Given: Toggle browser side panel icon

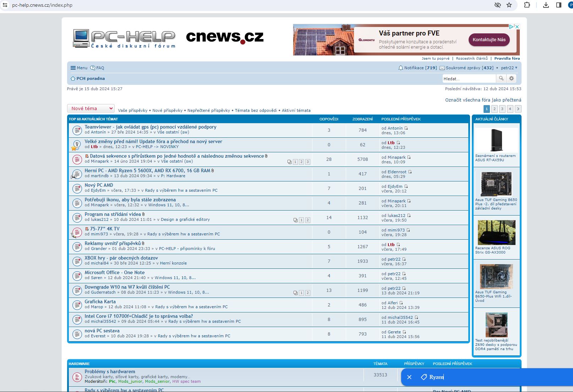Looking at the screenshot, I should point(558,5).
